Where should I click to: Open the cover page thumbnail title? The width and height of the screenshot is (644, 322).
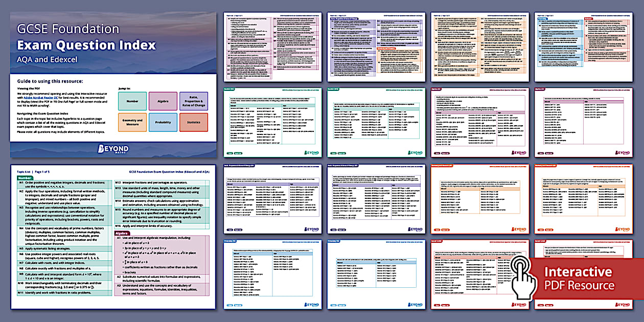pos(86,44)
